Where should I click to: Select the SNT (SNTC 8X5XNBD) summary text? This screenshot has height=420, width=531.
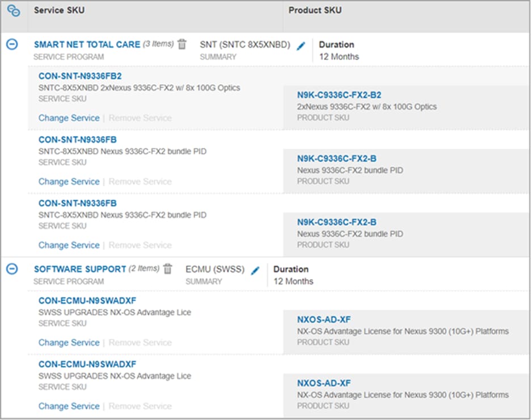[x=245, y=44]
